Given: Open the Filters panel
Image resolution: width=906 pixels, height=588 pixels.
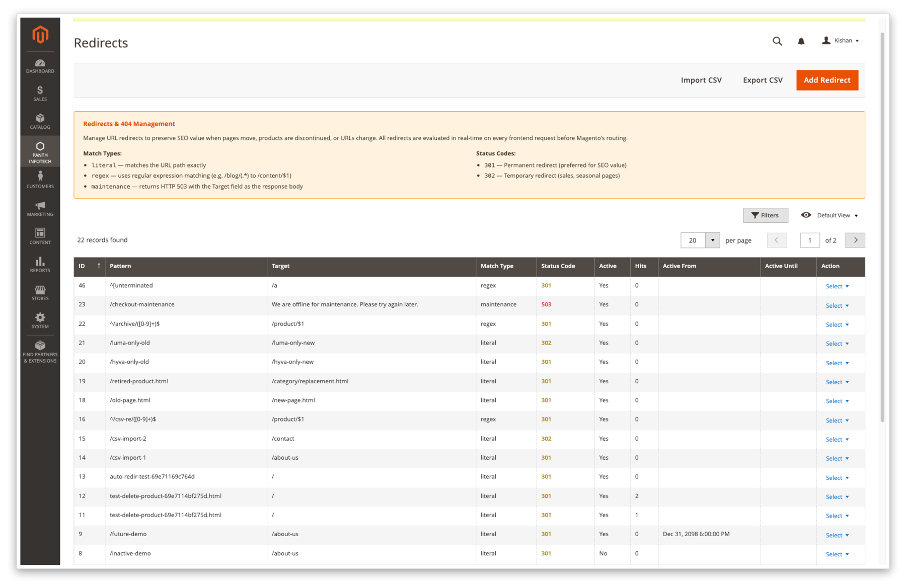Looking at the screenshot, I should coord(766,215).
